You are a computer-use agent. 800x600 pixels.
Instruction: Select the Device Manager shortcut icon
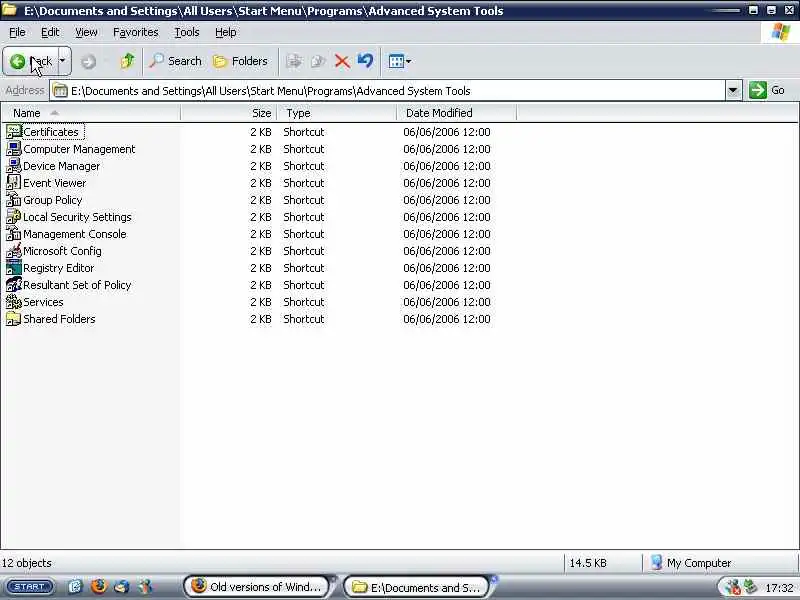pyautogui.click(x=14, y=165)
